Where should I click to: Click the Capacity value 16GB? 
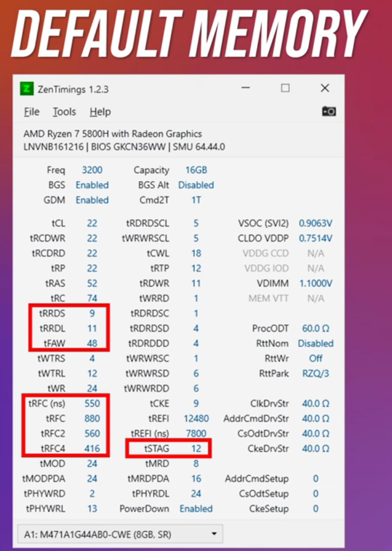pos(196,170)
